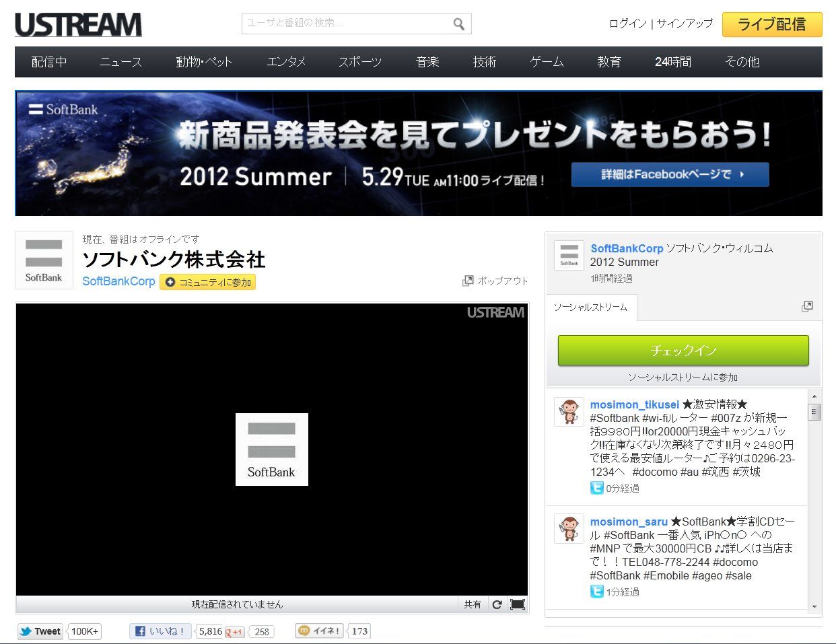Click the Google +1 button

[x=235, y=632]
